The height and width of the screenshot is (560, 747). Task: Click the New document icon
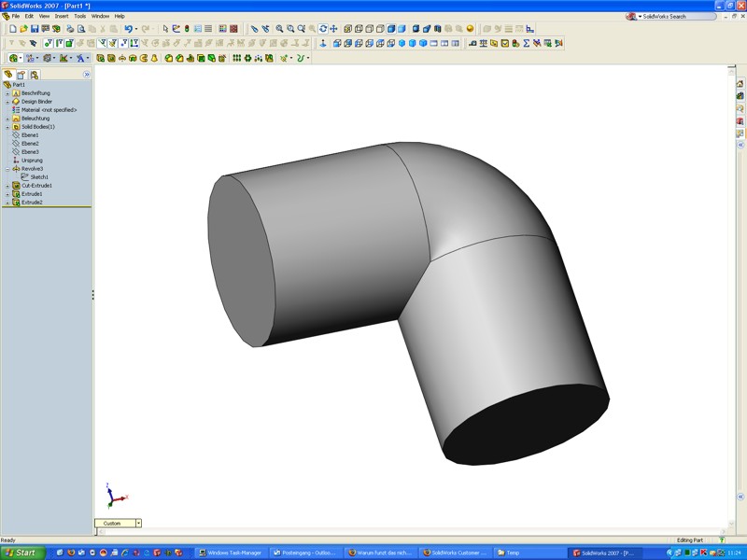(13, 29)
